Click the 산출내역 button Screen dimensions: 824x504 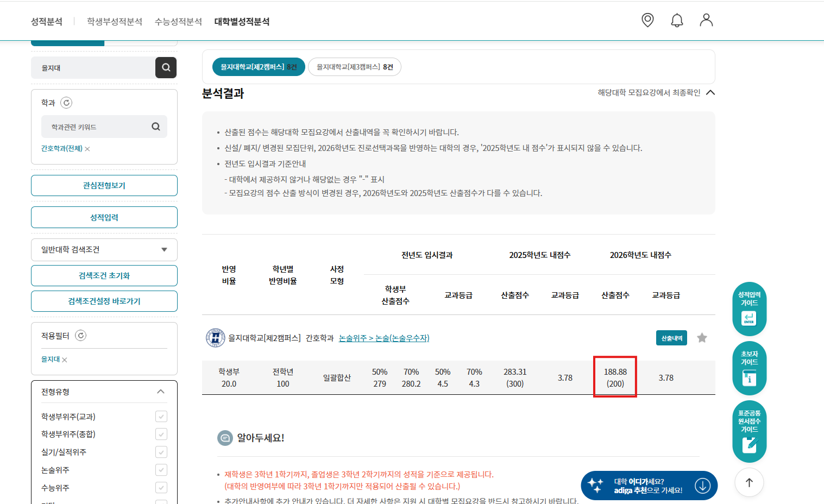pos(671,338)
